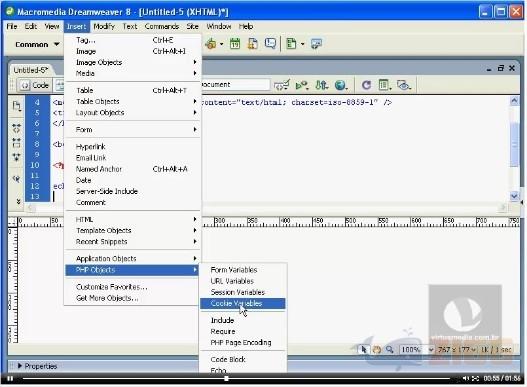
Task: Choose Email Link menu entry
Action: point(132,158)
